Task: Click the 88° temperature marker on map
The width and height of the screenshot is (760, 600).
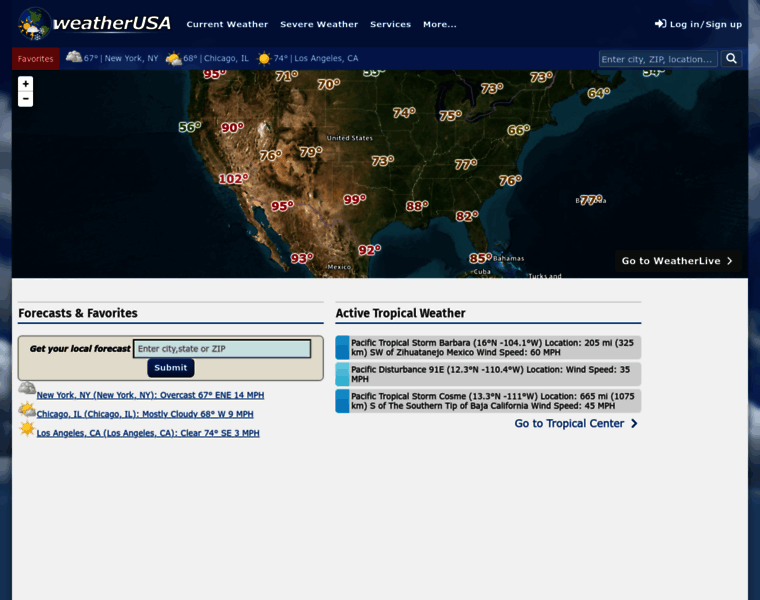Action: [417, 206]
